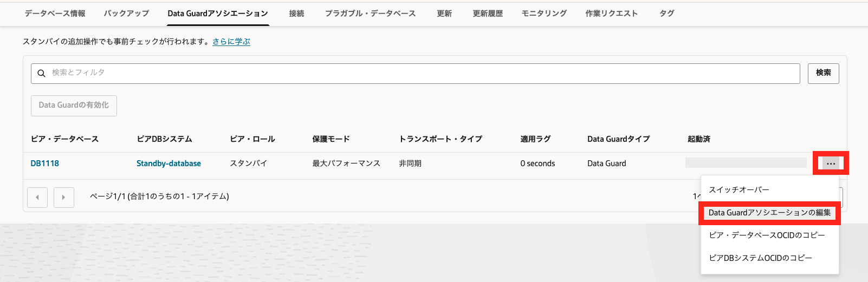
Task: Open the さらに学ぶ link
Action: pos(231,42)
